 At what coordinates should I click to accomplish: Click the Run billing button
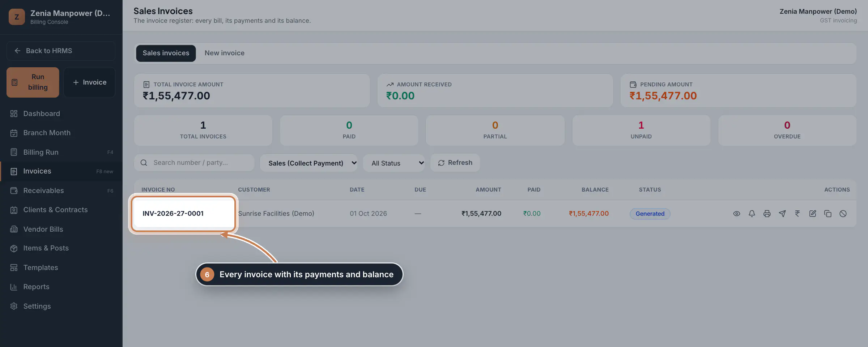(33, 82)
